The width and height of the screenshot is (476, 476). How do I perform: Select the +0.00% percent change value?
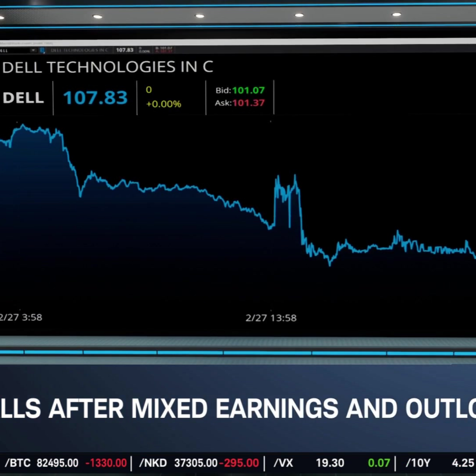pyautogui.click(x=164, y=104)
